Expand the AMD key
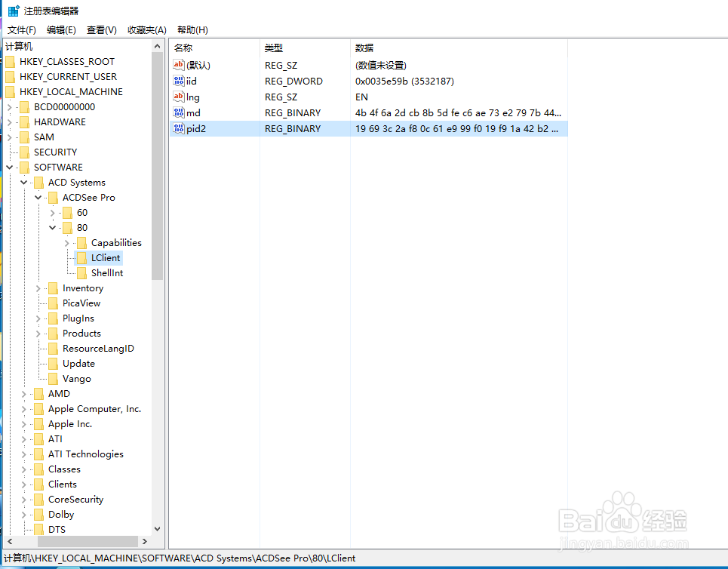Image resolution: width=728 pixels, height=569 pixels. 24,394
